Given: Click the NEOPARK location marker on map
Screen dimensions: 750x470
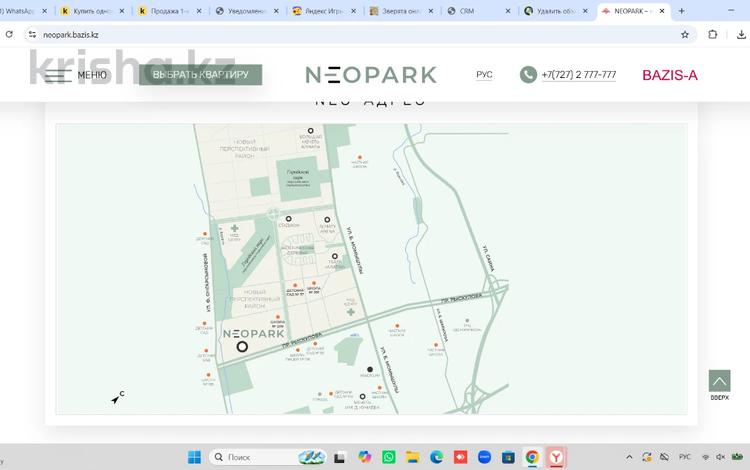Looking at the screenshot, I should click(x=242, y=347).
